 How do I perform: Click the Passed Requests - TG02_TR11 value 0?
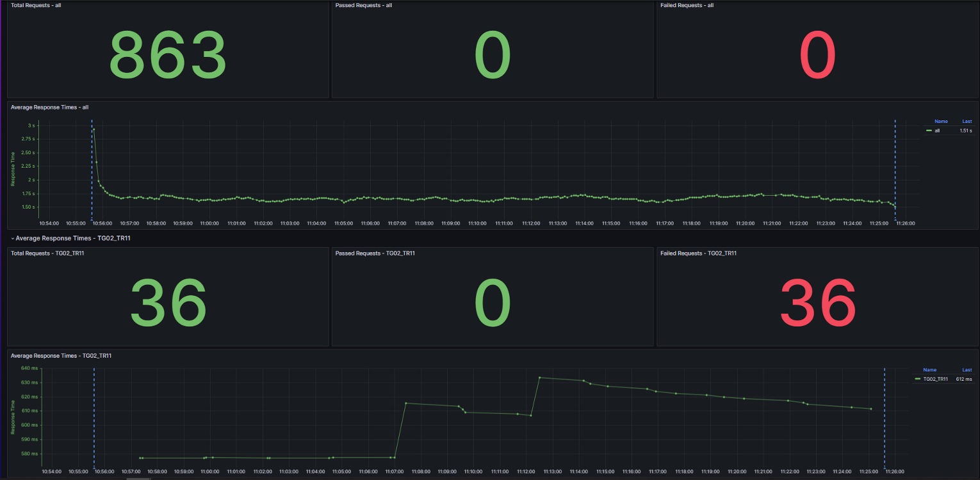493,302
